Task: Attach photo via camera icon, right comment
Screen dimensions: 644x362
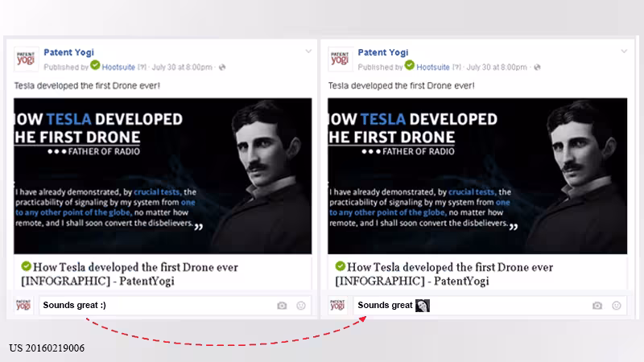Action: point(597,306)
